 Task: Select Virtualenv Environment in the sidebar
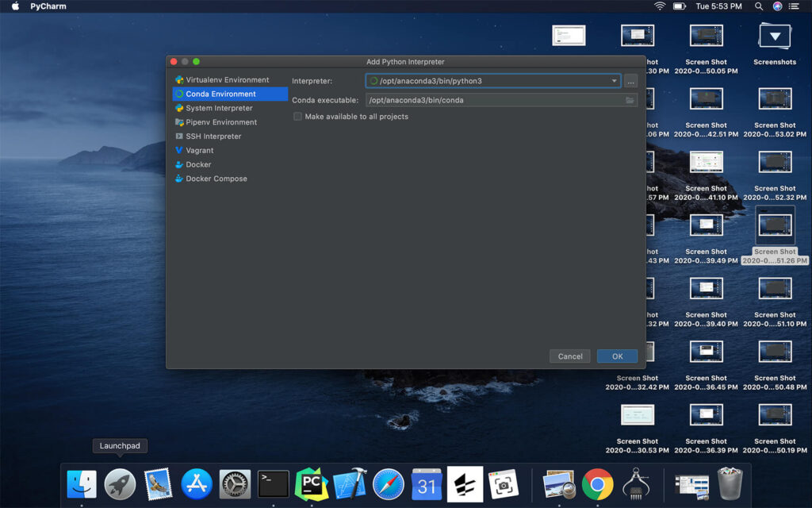point(230,80)
